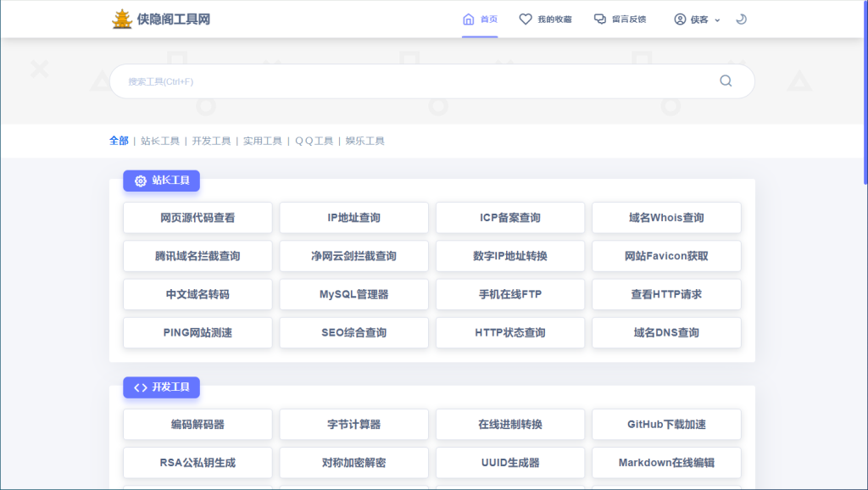868x490 pixels.
Task: Toggle dark mode with the moon icon
Action: pos(741,19)
